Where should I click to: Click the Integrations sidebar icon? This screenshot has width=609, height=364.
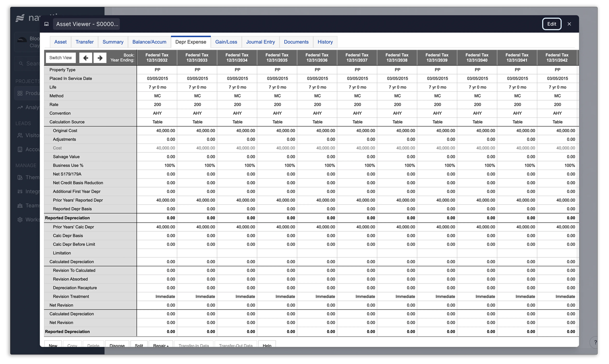[20, 192]
